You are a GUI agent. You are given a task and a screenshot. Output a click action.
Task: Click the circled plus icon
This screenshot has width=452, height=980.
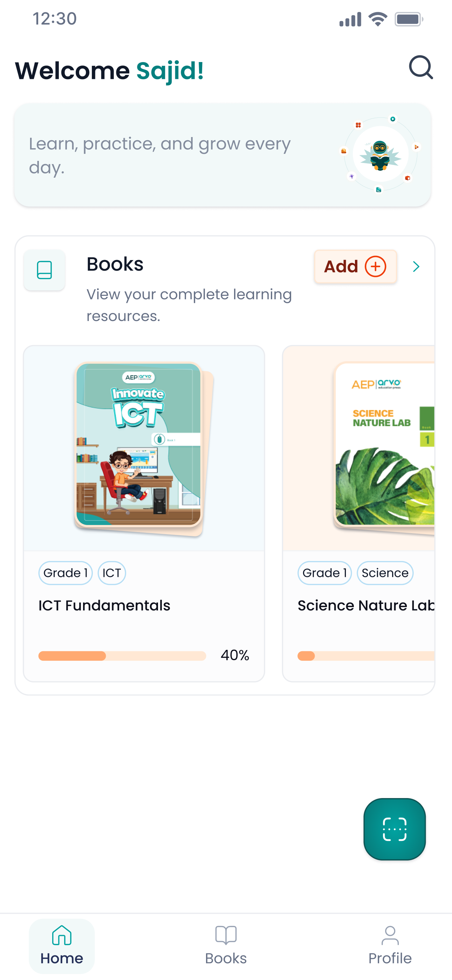(x=376, y=266)
